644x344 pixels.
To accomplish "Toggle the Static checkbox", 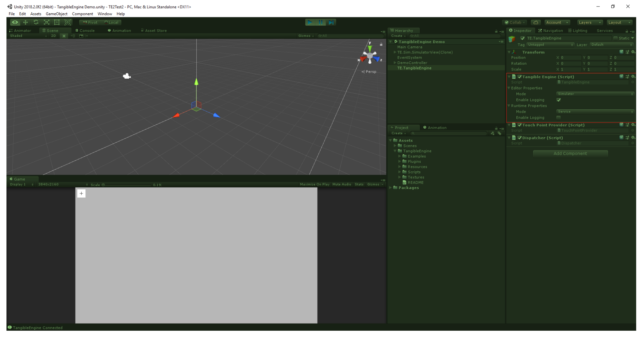I will (615, 38).
